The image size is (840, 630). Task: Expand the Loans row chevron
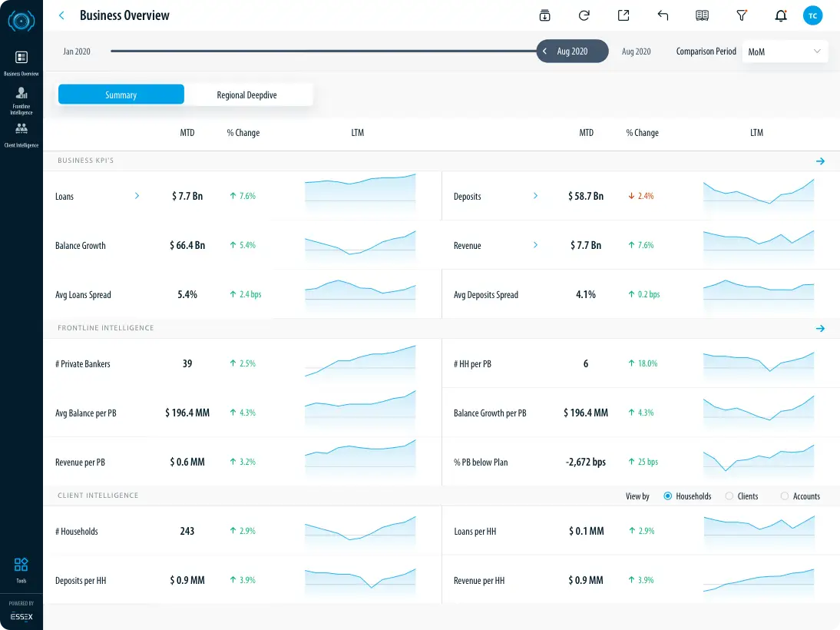coord(137,196)
